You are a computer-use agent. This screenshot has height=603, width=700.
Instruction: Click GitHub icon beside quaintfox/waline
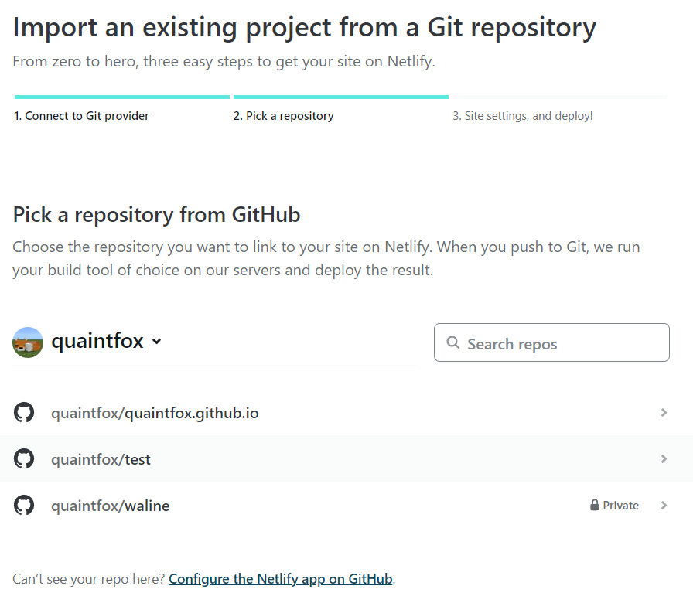pos(25,506)
